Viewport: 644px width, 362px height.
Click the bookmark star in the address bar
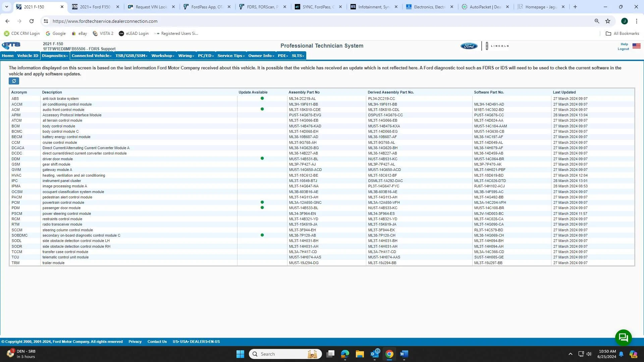(x=608, y=21)
